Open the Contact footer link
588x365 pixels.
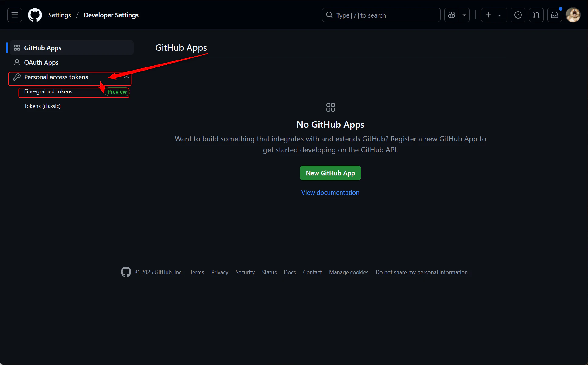(x=312, y=272)
